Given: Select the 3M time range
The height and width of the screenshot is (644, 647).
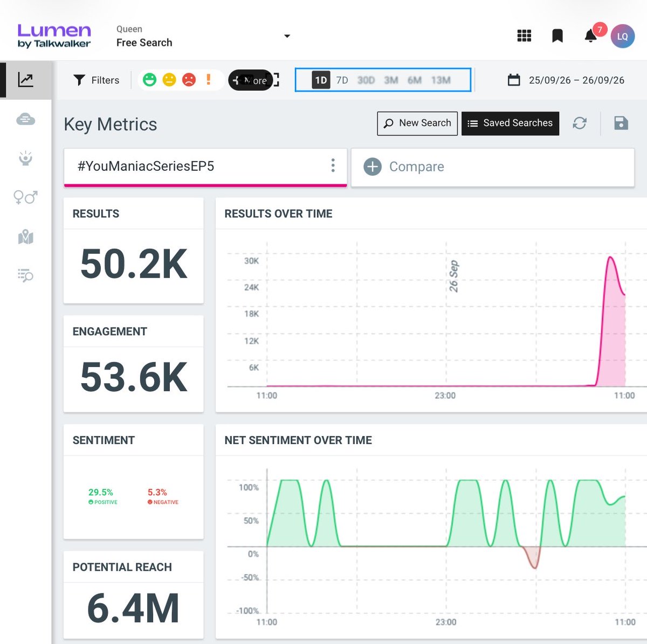Looking at the screenshot, I should (391, 80).
